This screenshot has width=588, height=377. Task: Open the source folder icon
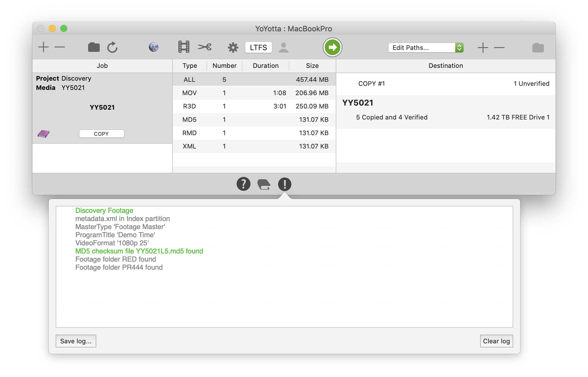click(94, 47)
